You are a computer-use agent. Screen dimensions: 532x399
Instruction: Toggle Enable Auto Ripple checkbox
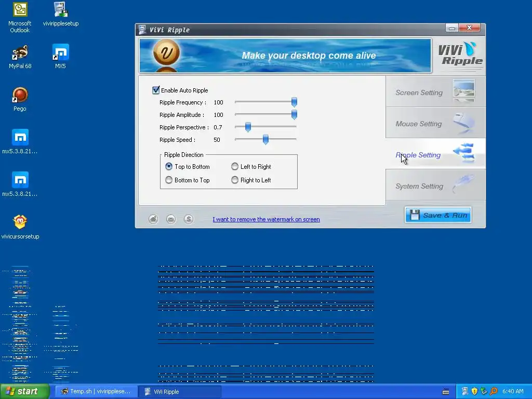[x=156, y=90]
